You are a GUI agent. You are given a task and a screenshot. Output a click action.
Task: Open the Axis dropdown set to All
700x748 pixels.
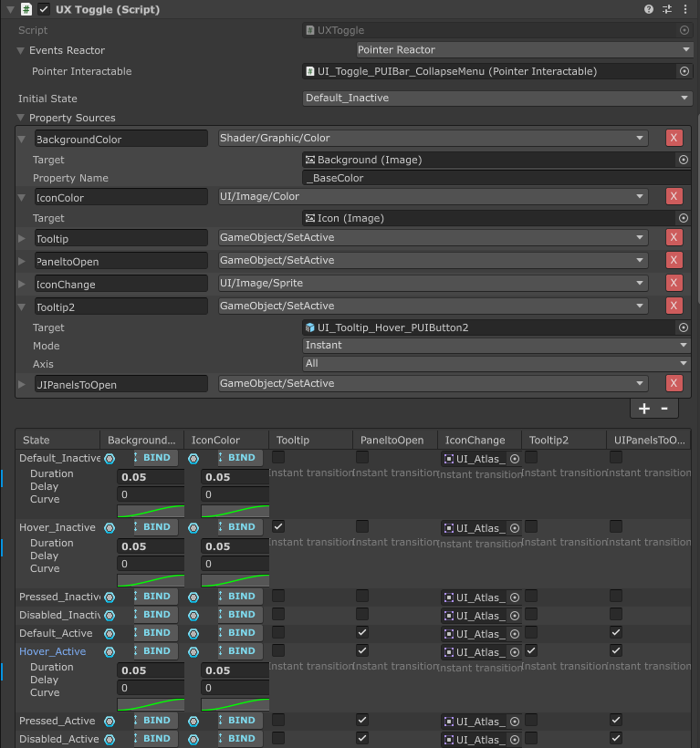tap(496, 363)
